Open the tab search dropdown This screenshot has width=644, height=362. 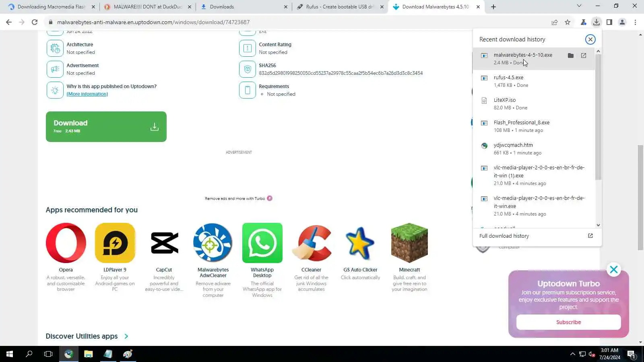click(x=579, y=6)
